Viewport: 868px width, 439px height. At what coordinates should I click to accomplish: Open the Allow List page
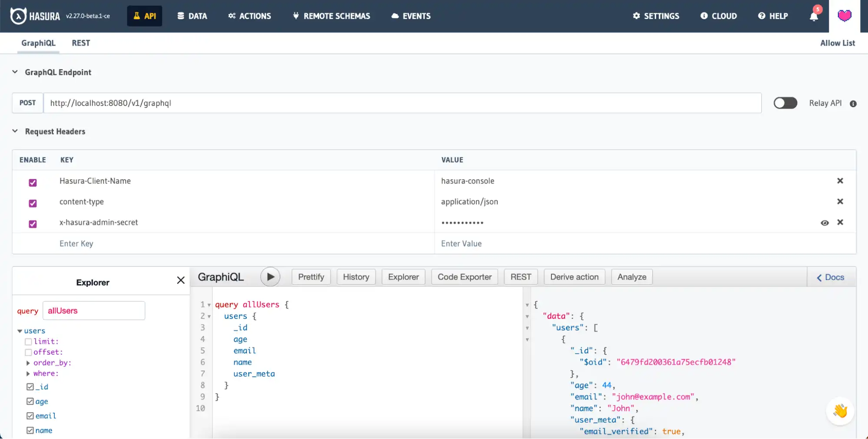pyautogui.click(x=838, y=43)
